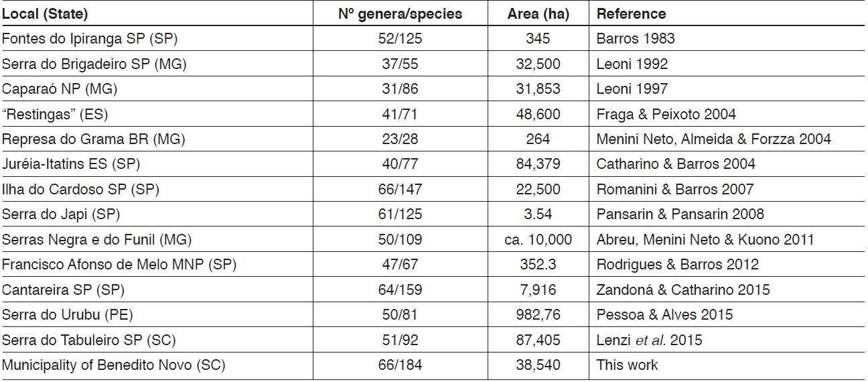Select the 'Serra do Japi (SP)' cell

(x=62, y=214)
